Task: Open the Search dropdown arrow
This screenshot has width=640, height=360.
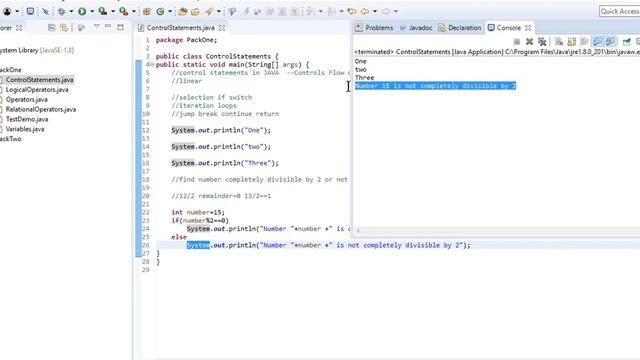Action: [x=219, y=11]
